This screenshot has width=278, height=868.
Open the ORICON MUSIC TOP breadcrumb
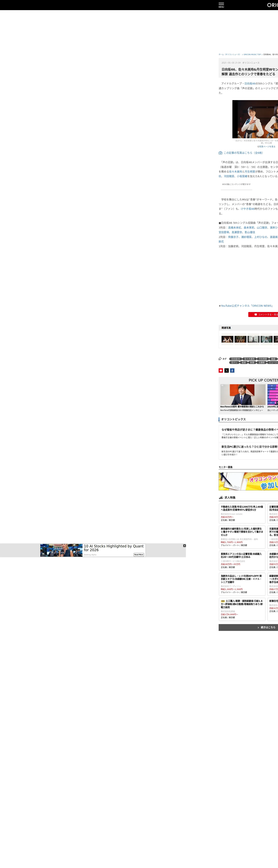252,54
